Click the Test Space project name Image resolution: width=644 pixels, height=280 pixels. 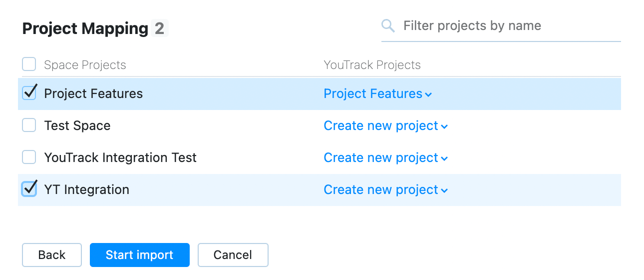(77, 126)
